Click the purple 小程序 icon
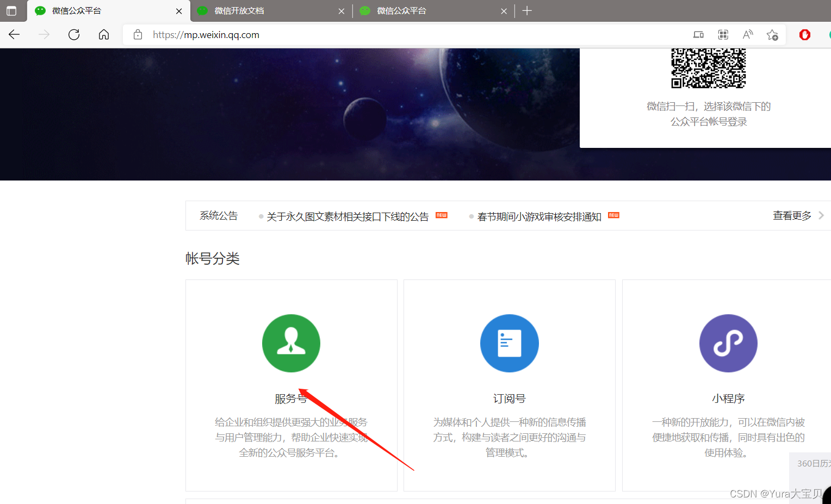 pyautogui.click(x=728, y=343)
